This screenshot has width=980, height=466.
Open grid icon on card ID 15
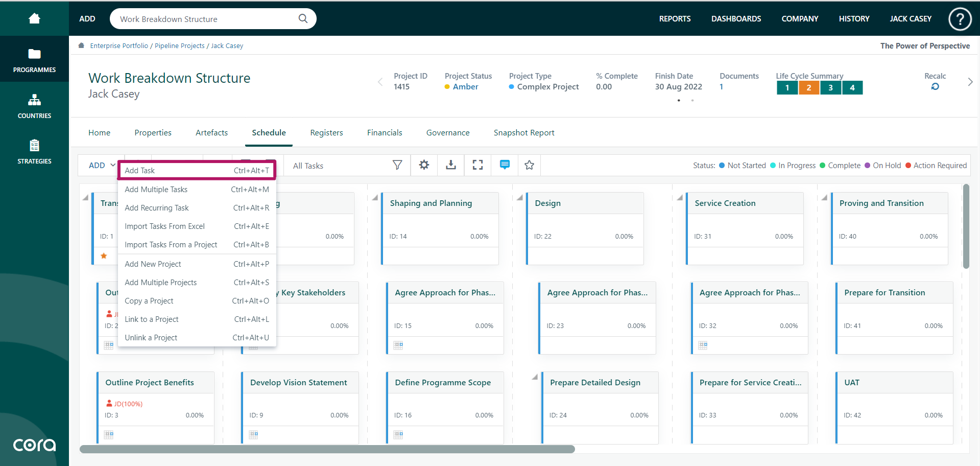(x=398, y=345)
